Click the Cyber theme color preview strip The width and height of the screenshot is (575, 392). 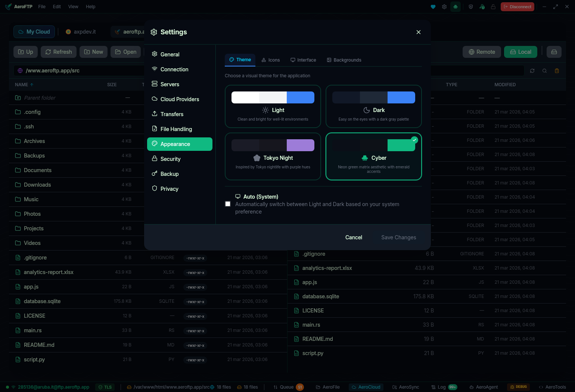[373, 145]
